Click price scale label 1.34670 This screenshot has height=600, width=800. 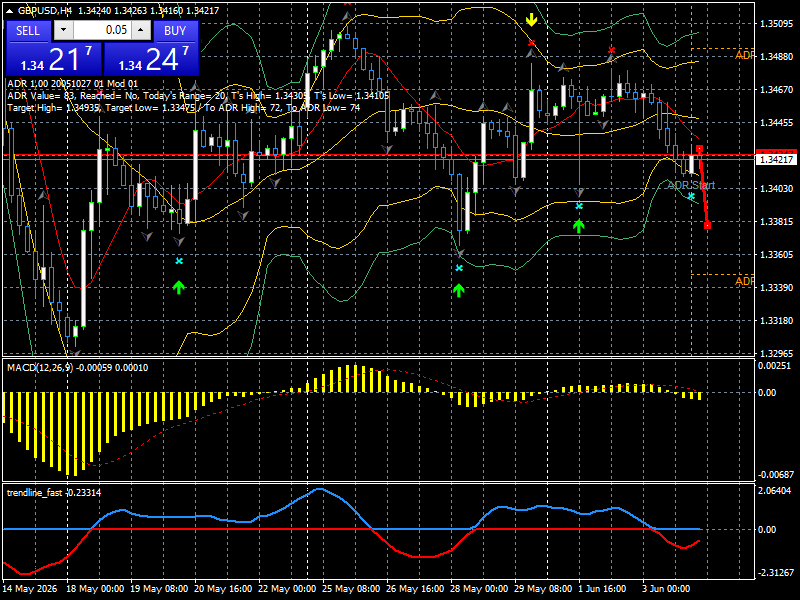click(x=776, y=89)
